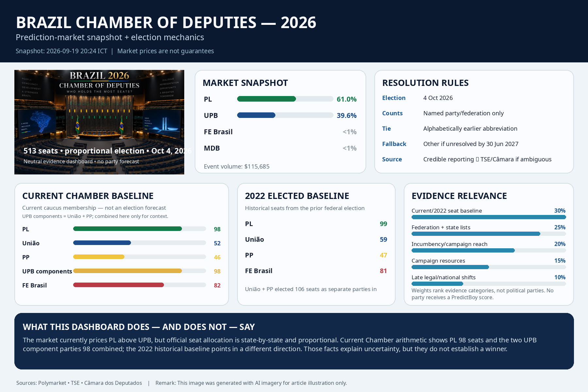The image size is (588, 392).
Task: Select the value 99 for PL in 2022 baseline
Action: (x=384, y=224)
